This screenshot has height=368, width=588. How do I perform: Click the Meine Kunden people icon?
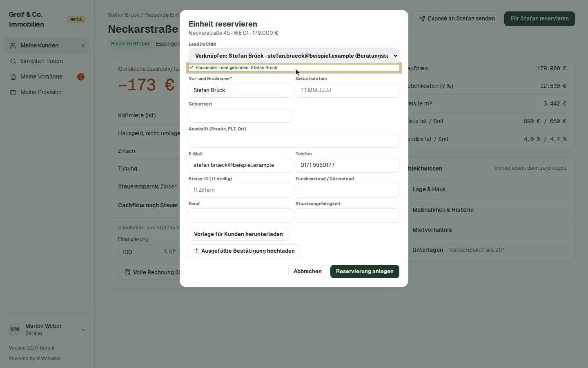pyautogui.click(x=13, y=46)
